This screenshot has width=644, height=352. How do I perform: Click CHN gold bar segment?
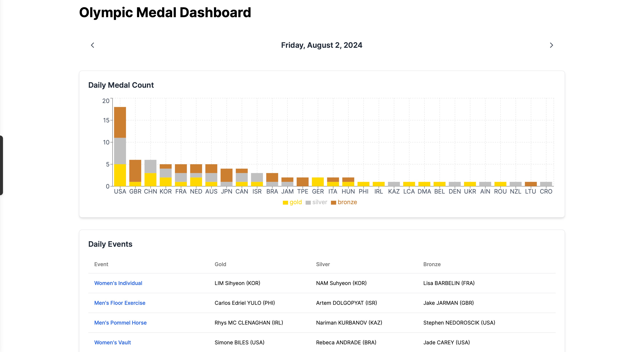tap(151, 180)
